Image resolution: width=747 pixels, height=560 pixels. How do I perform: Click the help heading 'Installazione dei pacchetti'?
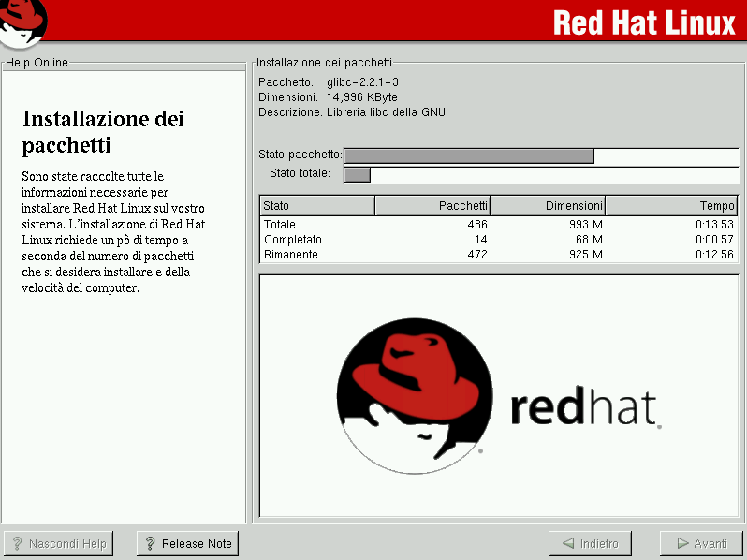click(103, 132)
